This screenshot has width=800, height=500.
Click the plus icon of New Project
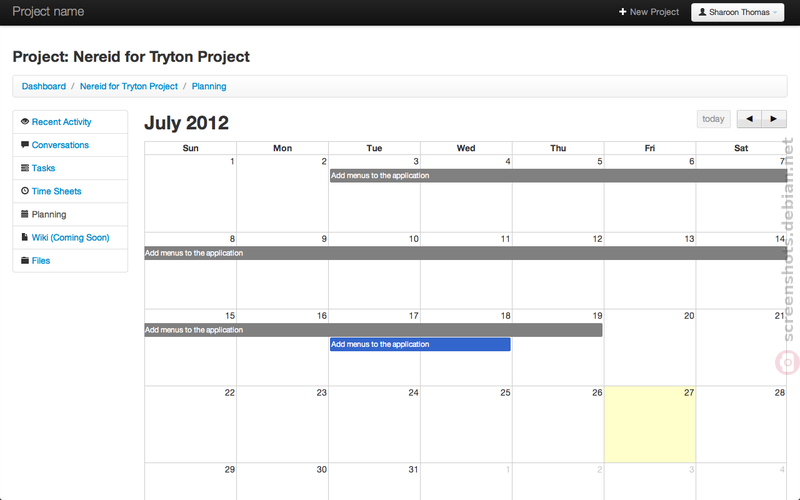622,12
